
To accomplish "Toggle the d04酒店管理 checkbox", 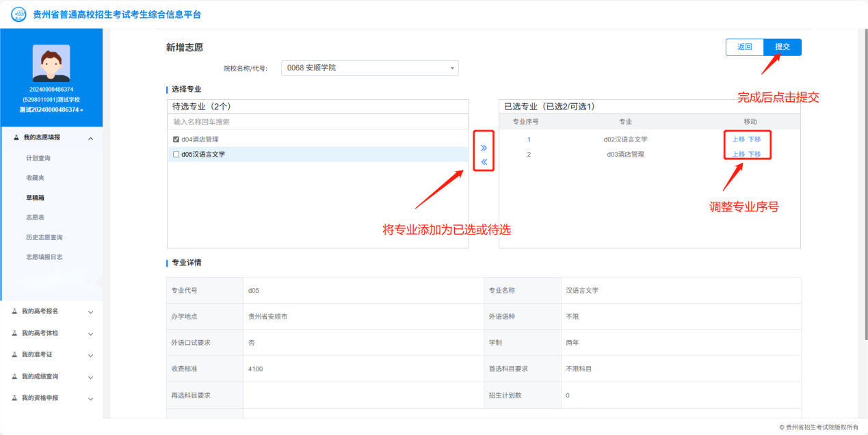I will [176, 140].
